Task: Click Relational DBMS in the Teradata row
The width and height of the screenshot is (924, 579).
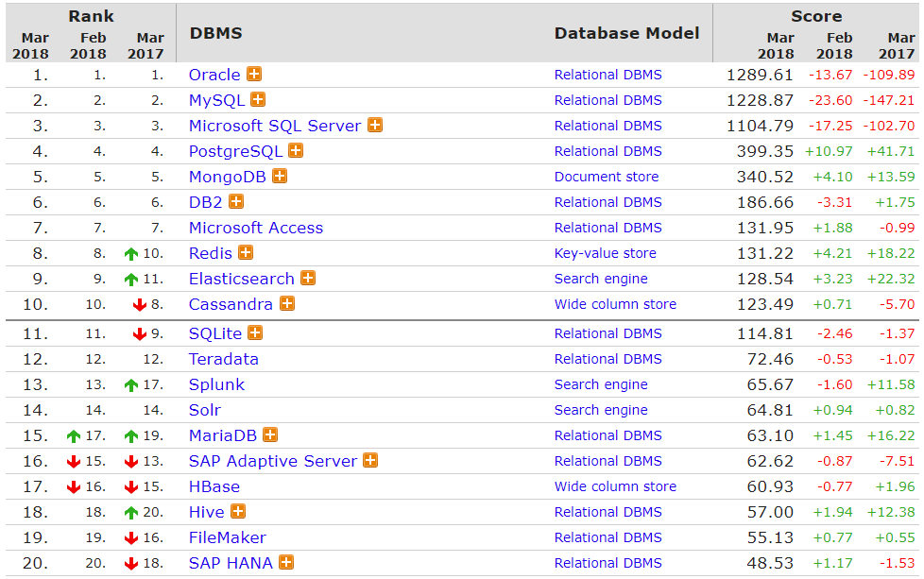Action: pos(608,359)
